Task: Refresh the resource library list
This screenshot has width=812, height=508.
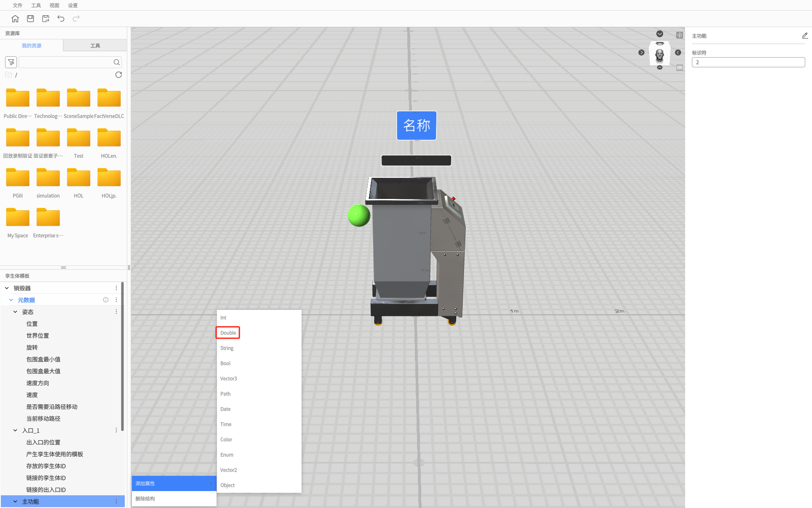Action: [x=118, y=75]
